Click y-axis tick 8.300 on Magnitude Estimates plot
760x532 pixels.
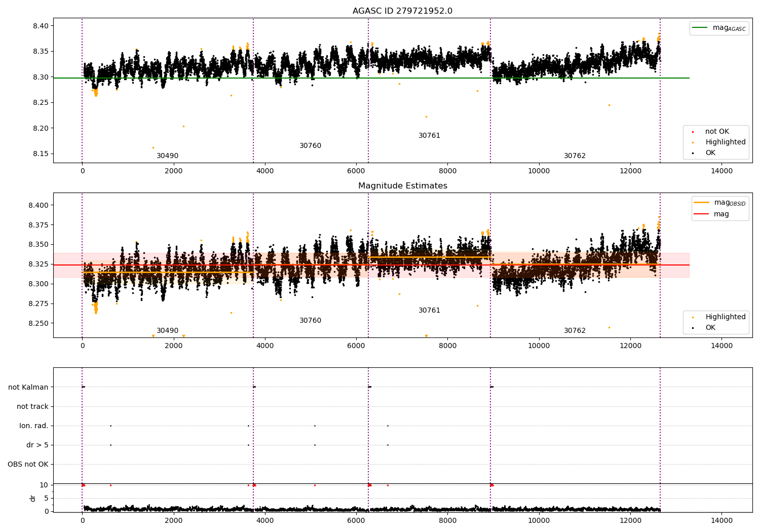pyautogui.click(x=39, y=284)
